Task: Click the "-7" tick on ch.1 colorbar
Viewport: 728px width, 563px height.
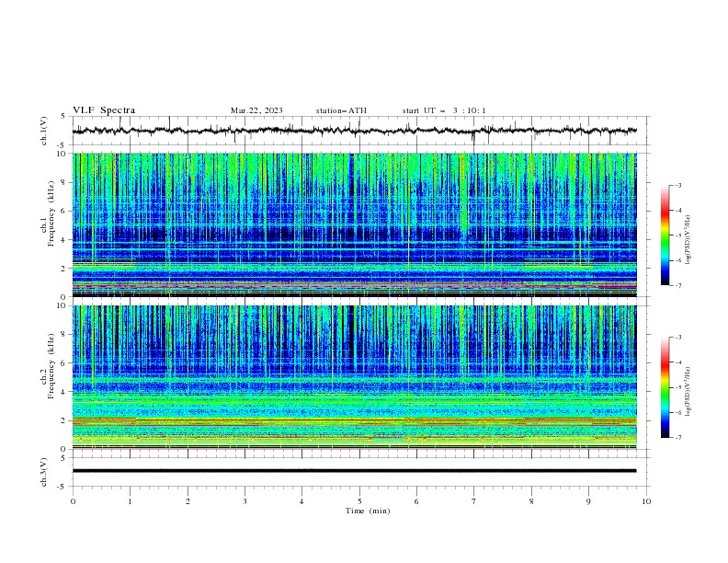Action: (x=677, y=286)
